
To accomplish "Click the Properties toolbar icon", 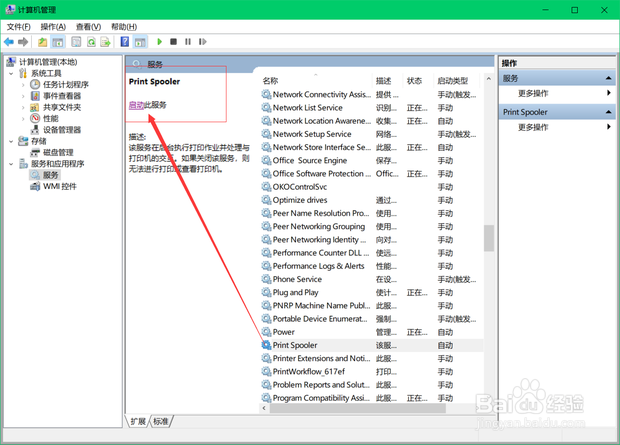I will 76,42.
